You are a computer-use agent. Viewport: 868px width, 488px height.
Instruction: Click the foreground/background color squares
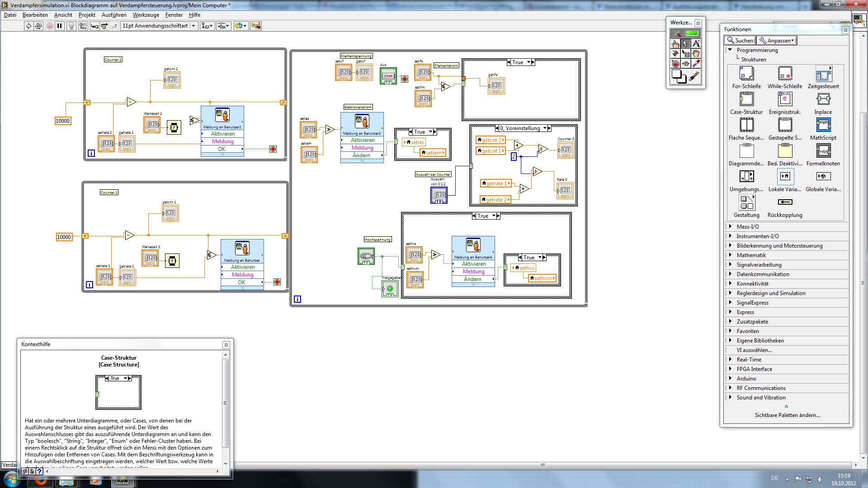pyautogui.click(x=678, y=76)
